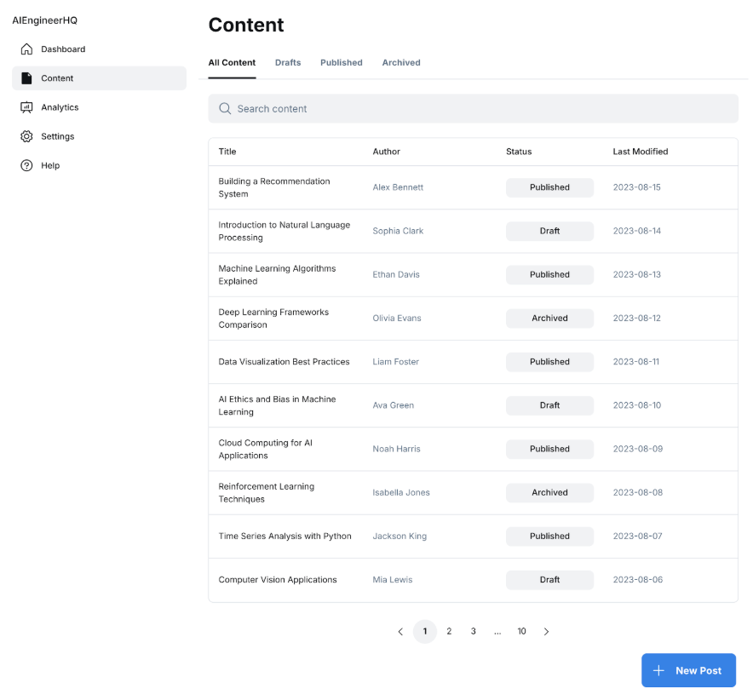The height and width of the screenshot is (700, 753).
Task: Click the Dashboard home icon in sidebar
Action: click(x=26, y=49)
